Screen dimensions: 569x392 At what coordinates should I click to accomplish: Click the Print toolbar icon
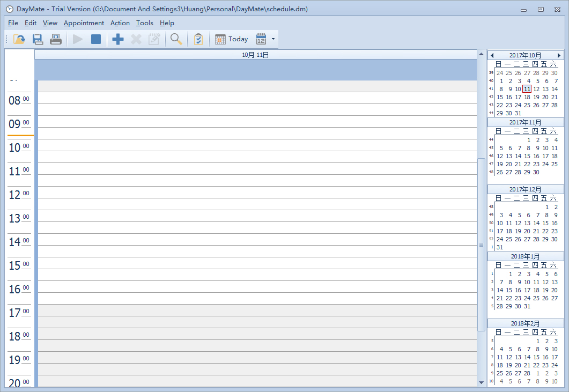point(56,39)
